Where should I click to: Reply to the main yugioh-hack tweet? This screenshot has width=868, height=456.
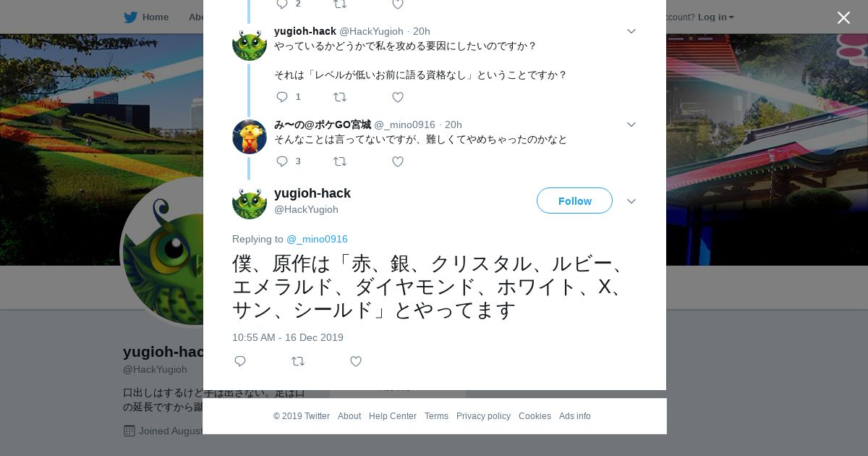pos(240,361)
